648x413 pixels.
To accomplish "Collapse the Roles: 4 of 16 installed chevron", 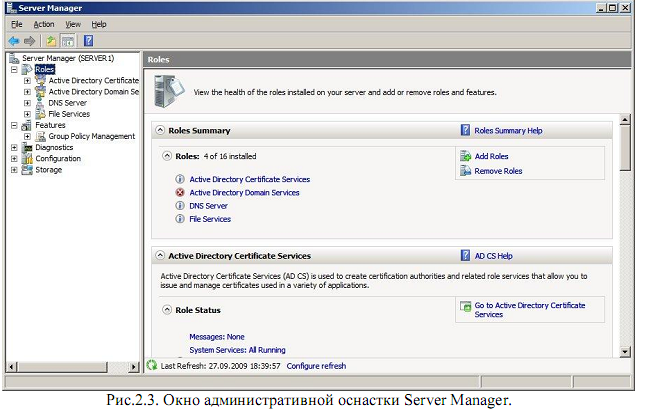I will pyautogui.click(x=167, y=156).
